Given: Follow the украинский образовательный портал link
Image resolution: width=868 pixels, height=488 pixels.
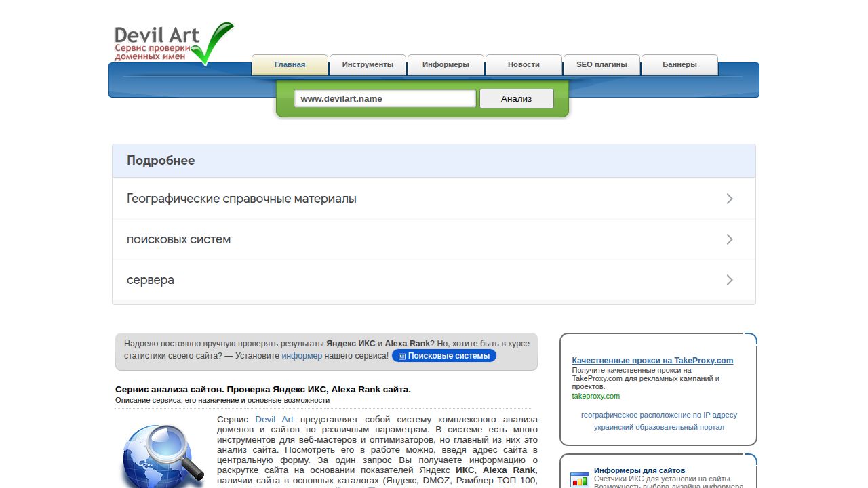Looking at the screenshot, I should 659,427.
